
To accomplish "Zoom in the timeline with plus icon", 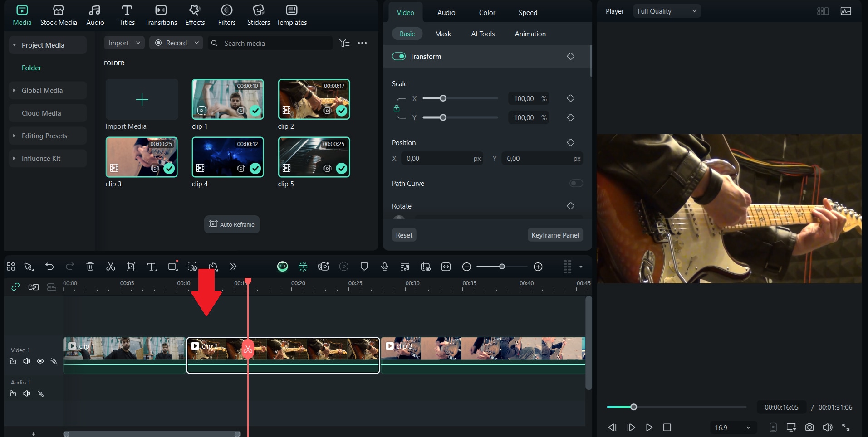I will (538, 267).
